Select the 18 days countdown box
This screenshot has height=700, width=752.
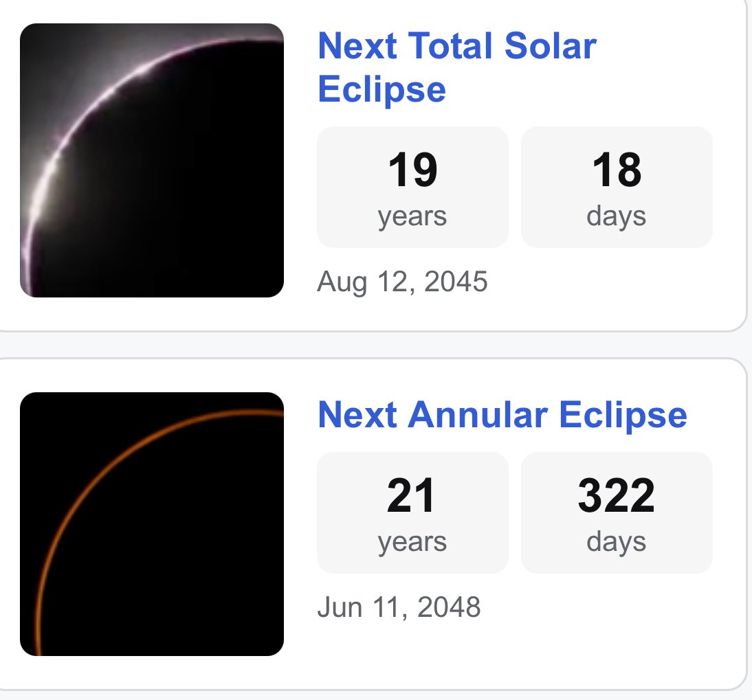coord(617,188)
